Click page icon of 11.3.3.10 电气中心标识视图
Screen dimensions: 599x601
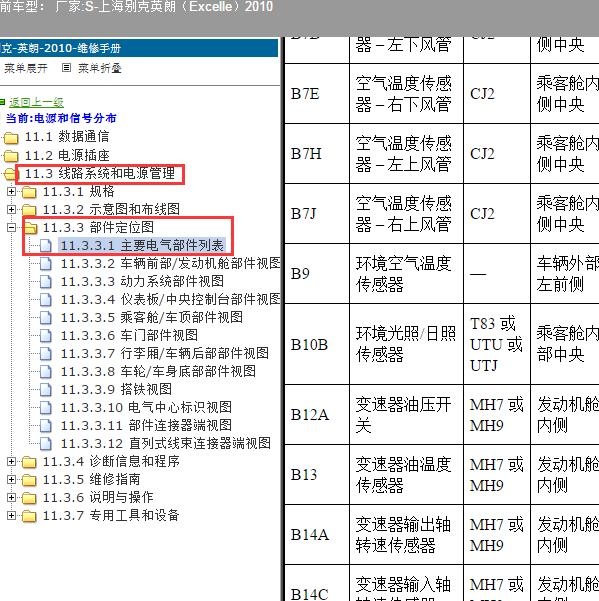[46, 408]
